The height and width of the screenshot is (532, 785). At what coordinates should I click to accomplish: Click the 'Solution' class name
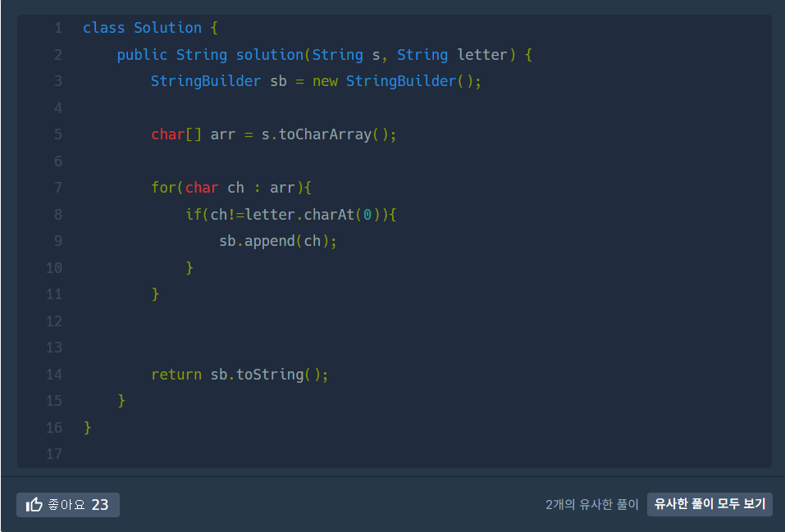[167, 28]
